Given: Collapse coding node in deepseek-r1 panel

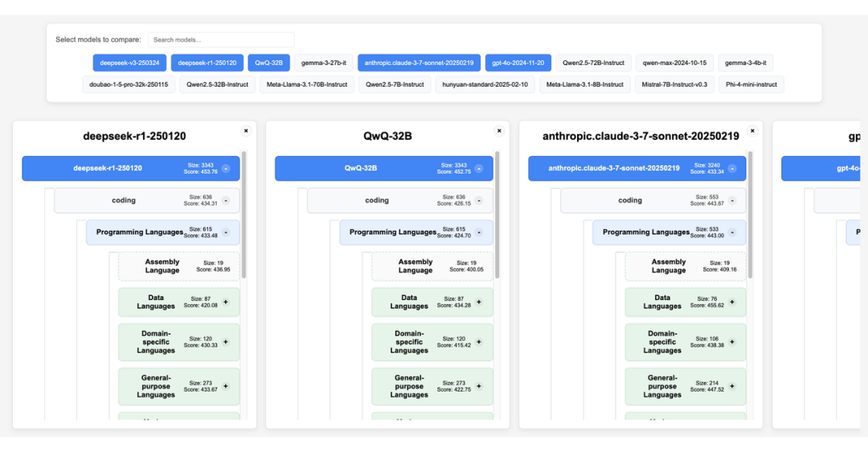Looking at the screenshot, I should tap(226, 200).
